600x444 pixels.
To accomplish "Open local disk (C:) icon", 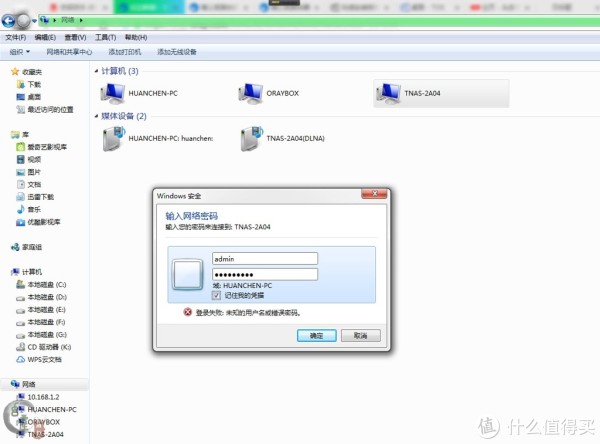I will tap(21, 284).
